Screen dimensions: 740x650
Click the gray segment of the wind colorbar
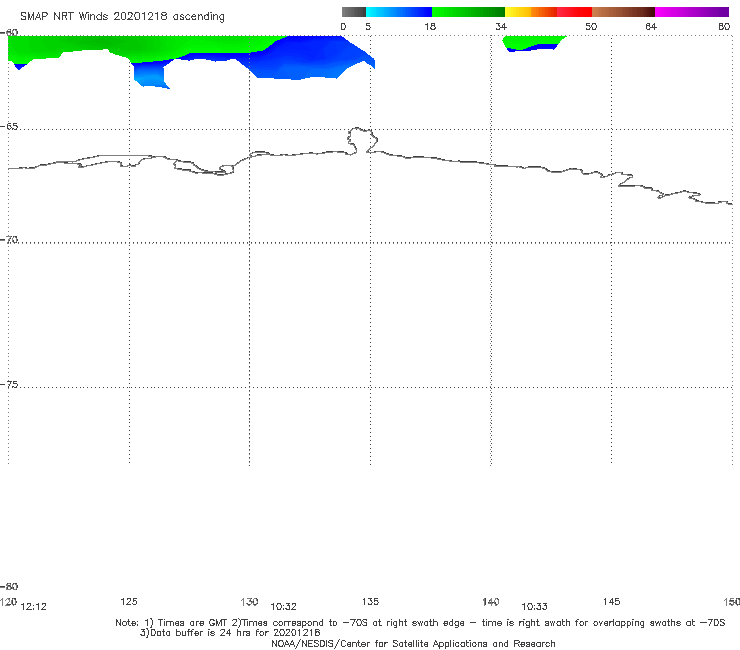pos(353,12)
